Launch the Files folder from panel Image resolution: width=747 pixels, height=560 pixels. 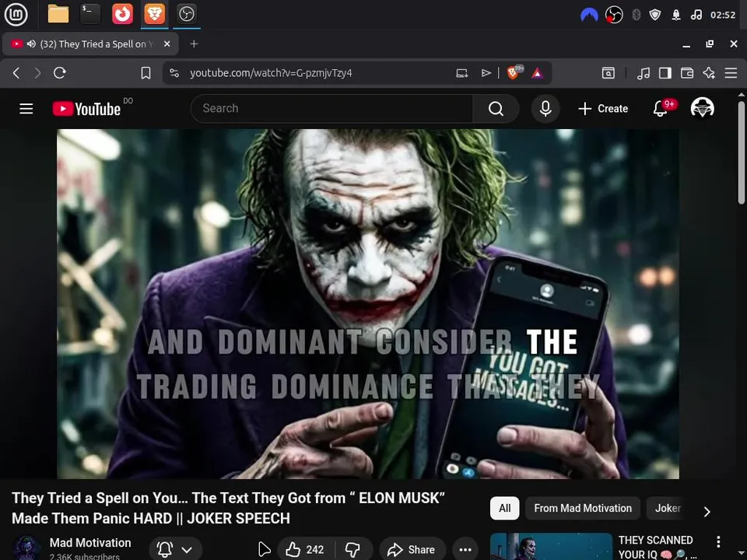point(58,14)
